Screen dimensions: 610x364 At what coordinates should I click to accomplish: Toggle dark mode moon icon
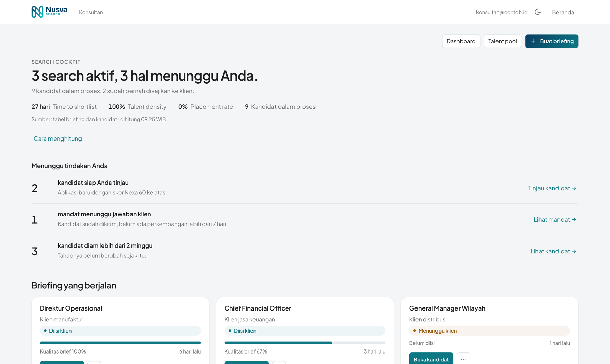click(x=538, y=12)
